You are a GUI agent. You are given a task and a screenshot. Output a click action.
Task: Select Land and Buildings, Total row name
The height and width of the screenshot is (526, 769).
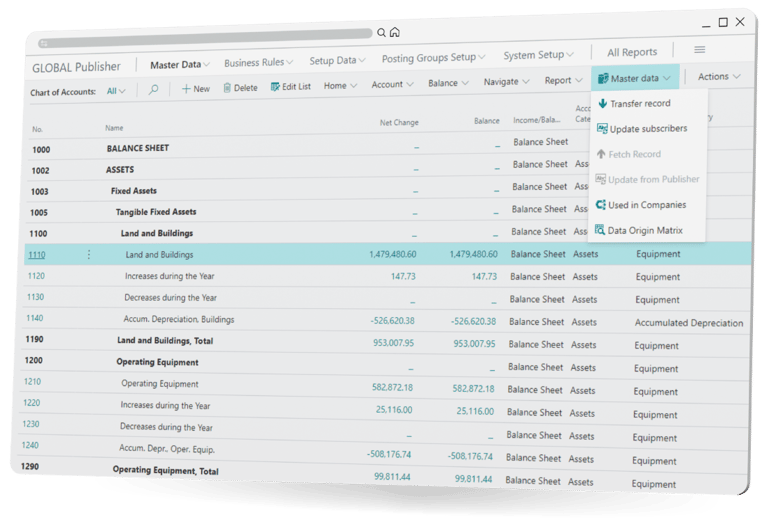click(165, 341)
